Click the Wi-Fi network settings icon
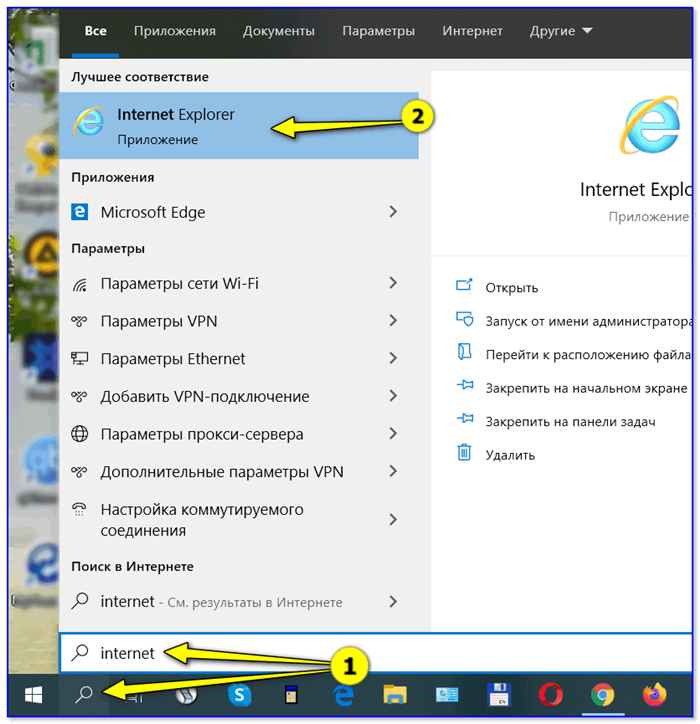700x724 pixels. 79,284
